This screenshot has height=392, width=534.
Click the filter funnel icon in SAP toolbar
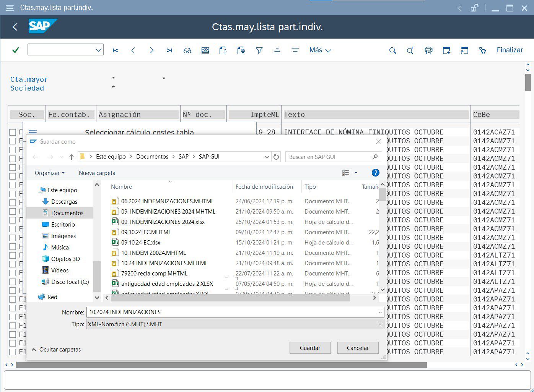tap(259, 50)
